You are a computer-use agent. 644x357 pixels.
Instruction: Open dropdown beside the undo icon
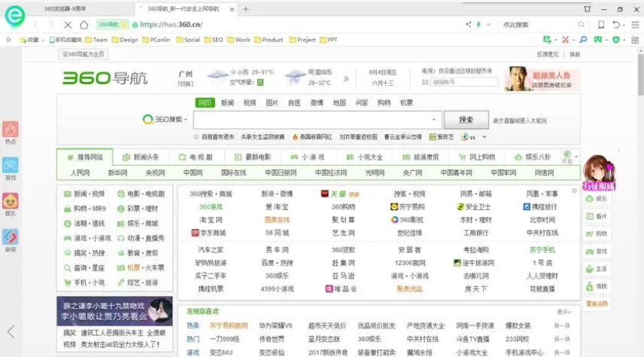(624, 25)
